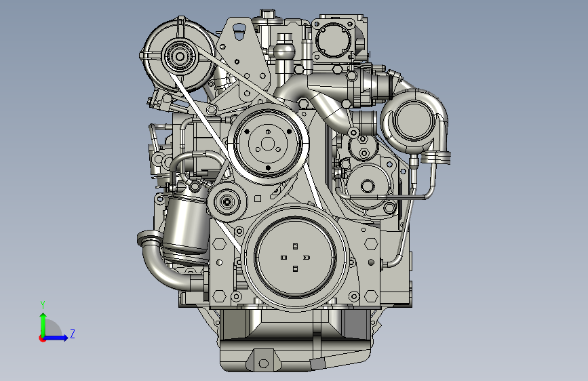Click the green Y axis arrow of the triad
588x381 pixels.
[43, 324]
